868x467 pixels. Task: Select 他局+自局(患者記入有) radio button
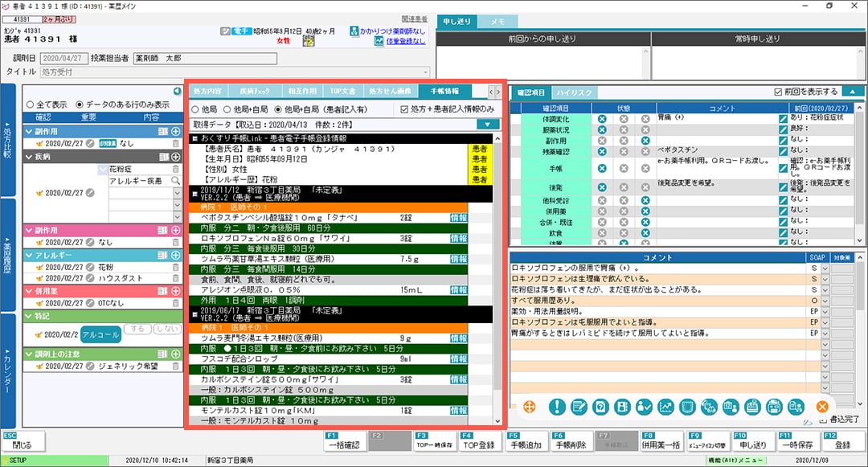pyautogui.click(x=278, y=109)
